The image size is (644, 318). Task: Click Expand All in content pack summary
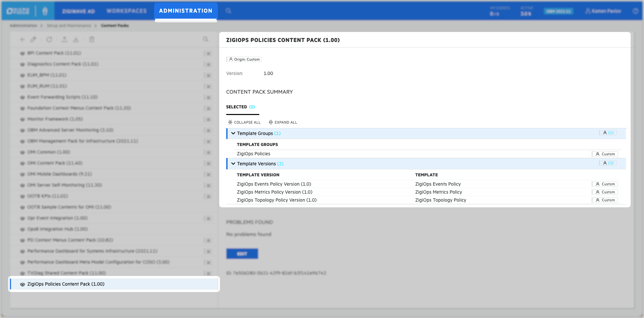click(x=283, y=122)
